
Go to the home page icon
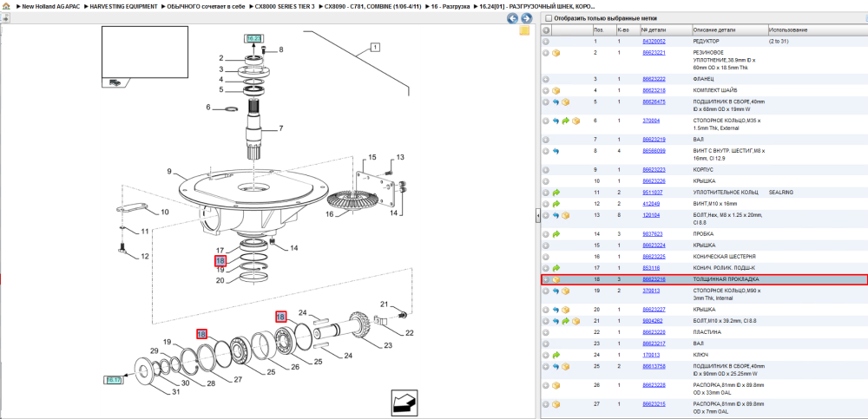click(x=6, y=6)
